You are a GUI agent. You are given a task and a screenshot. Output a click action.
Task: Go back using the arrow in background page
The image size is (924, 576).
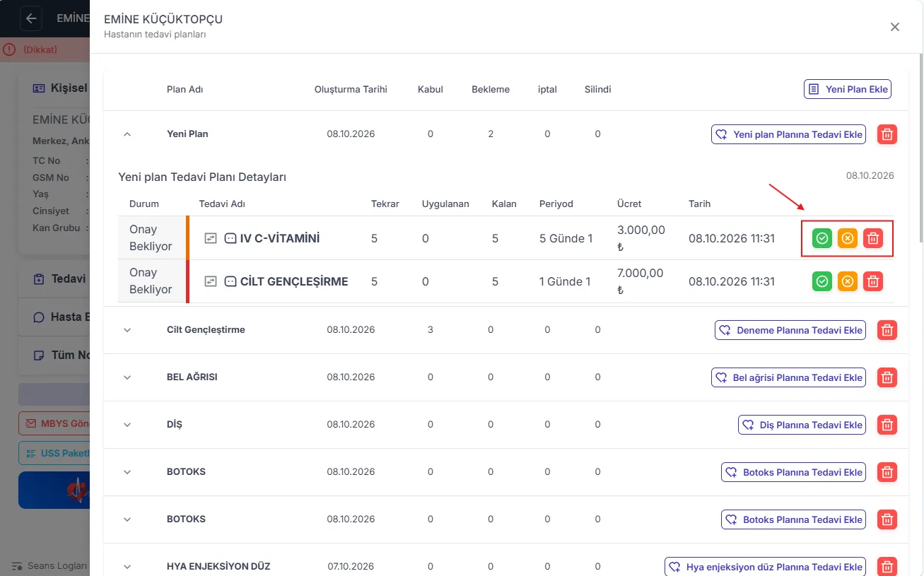pos(31,18)
